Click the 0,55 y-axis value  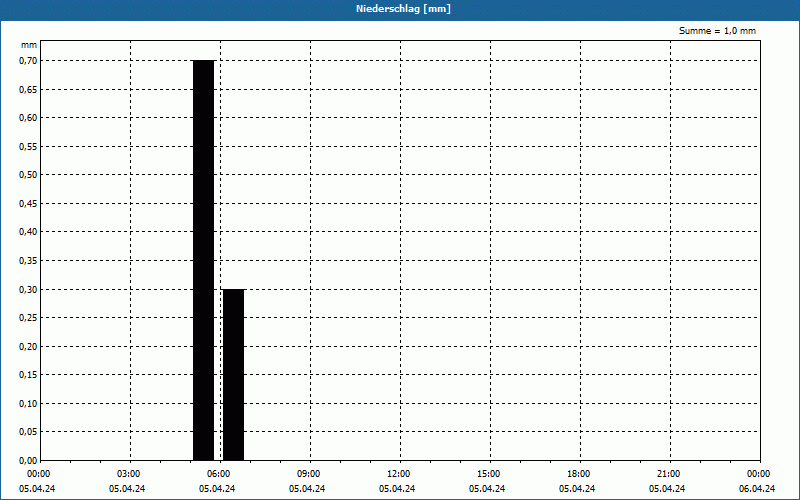click(28, 146)
